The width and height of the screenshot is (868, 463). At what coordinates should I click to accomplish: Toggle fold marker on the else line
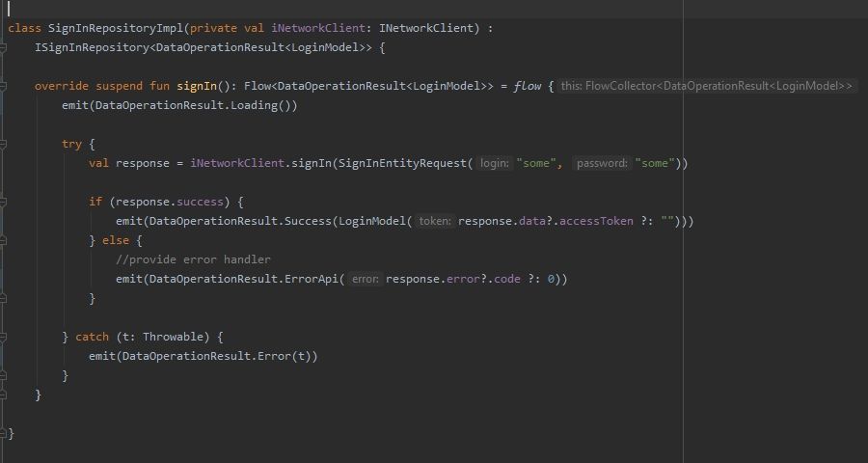coord(3,241)
